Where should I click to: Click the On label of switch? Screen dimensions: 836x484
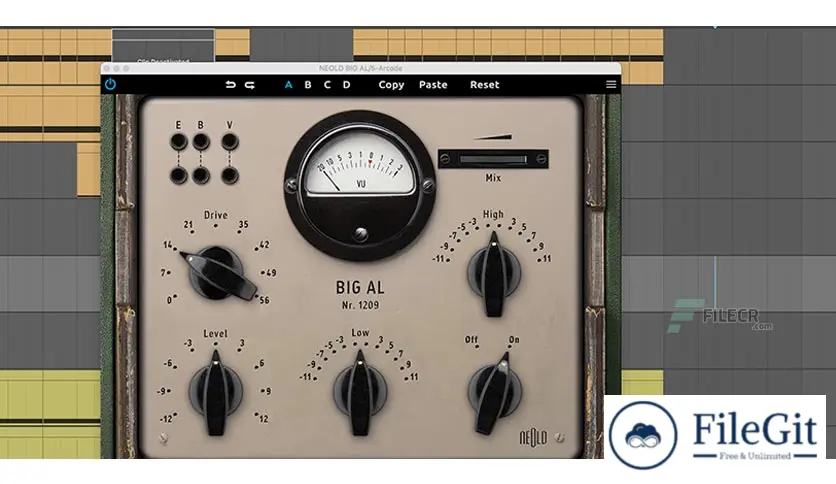(513, 340)
